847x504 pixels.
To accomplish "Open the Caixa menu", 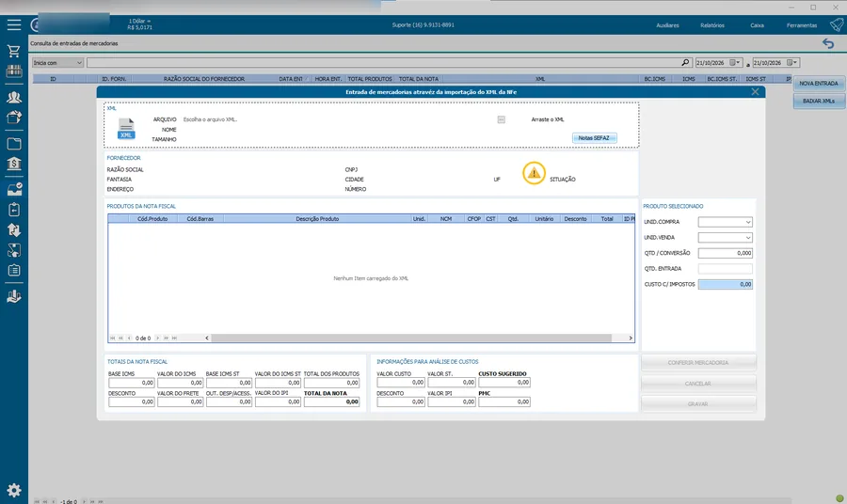I will (757, 25).
